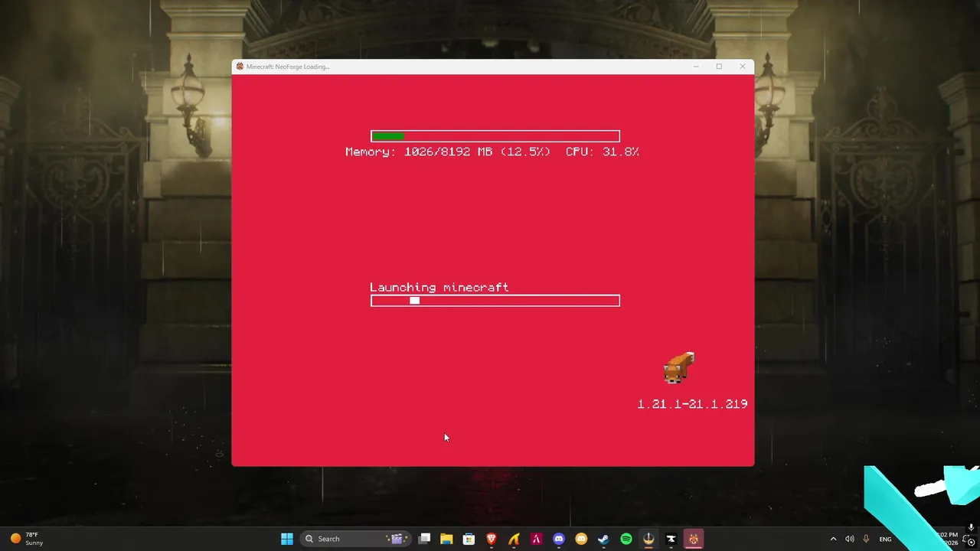Switch the ENG input language indicator
Screen dimensions: 980x551
885,539
